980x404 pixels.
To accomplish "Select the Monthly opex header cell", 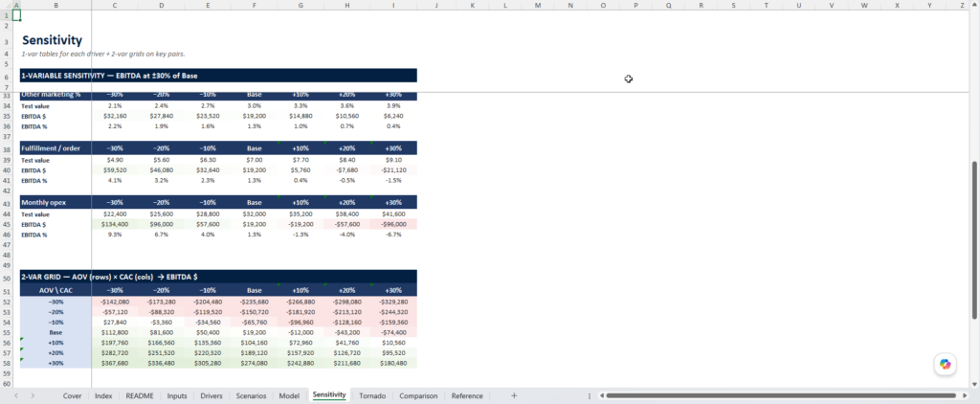I will pos(56,203).
